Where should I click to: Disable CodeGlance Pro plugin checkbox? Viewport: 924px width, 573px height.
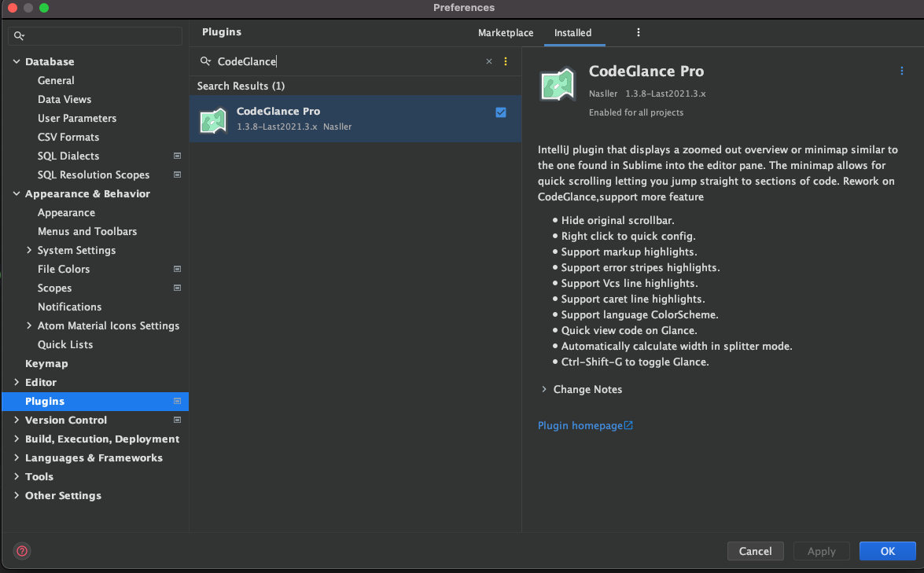tap(501, 112)
